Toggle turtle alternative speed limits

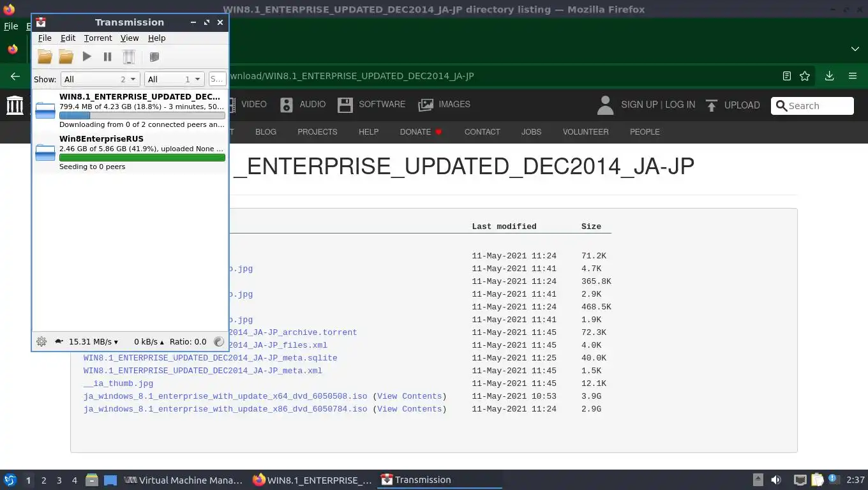(x=59, y=341)
